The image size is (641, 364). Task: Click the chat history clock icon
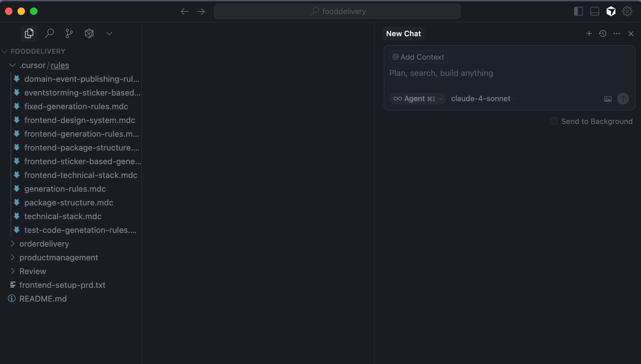(x=603, y=33)
